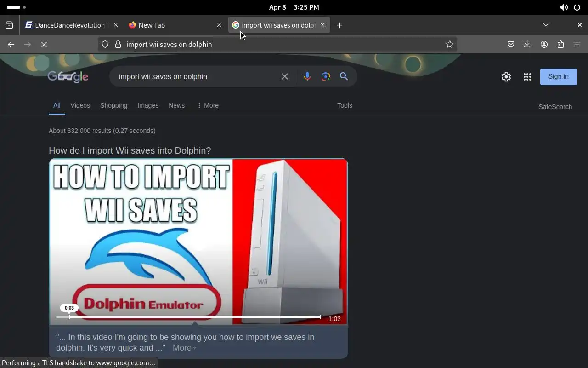Click the 0:03 playhead marker
Screen dimensions: 588x368
[69, 308]
